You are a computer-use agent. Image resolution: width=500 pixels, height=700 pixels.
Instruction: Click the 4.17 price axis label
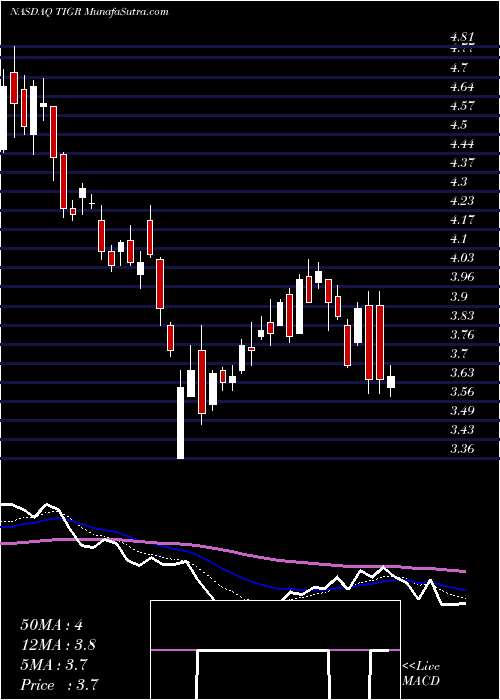click(x=462, y=220)
